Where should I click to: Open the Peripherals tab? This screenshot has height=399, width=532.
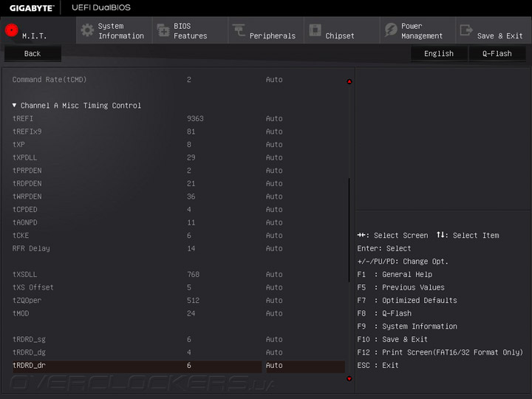[x=272, y=35]
